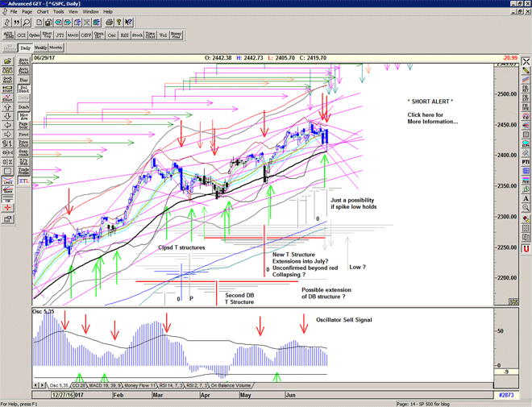This screenshot has height=407, width=532.
Task: Toggle the Moving Average study
Action: [x=23, y=118]
